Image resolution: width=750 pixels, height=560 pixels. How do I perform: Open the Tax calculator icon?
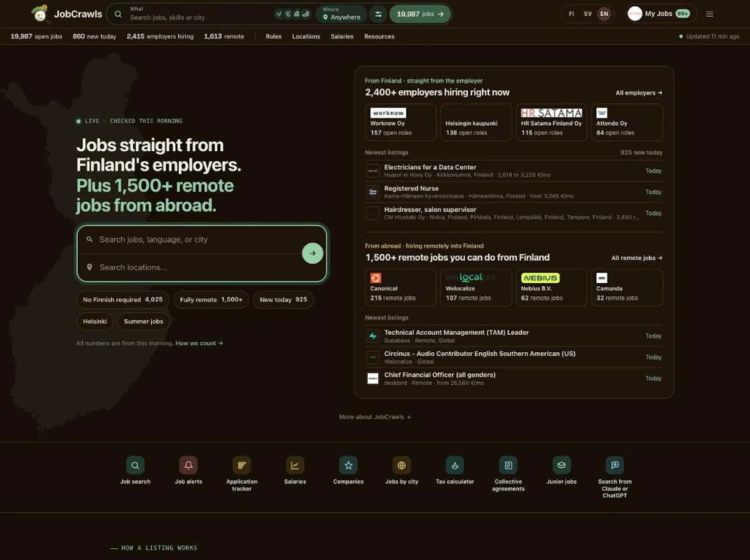click(455, 465)
